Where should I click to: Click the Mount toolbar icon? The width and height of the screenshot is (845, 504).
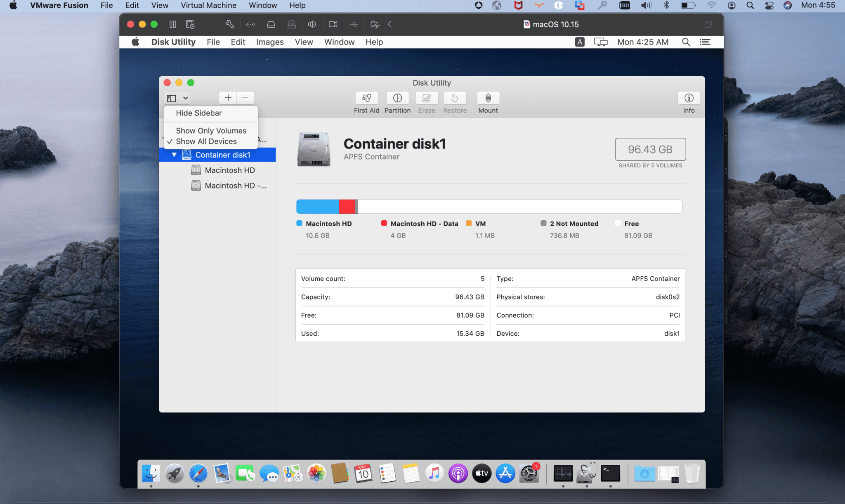(488, 98)
